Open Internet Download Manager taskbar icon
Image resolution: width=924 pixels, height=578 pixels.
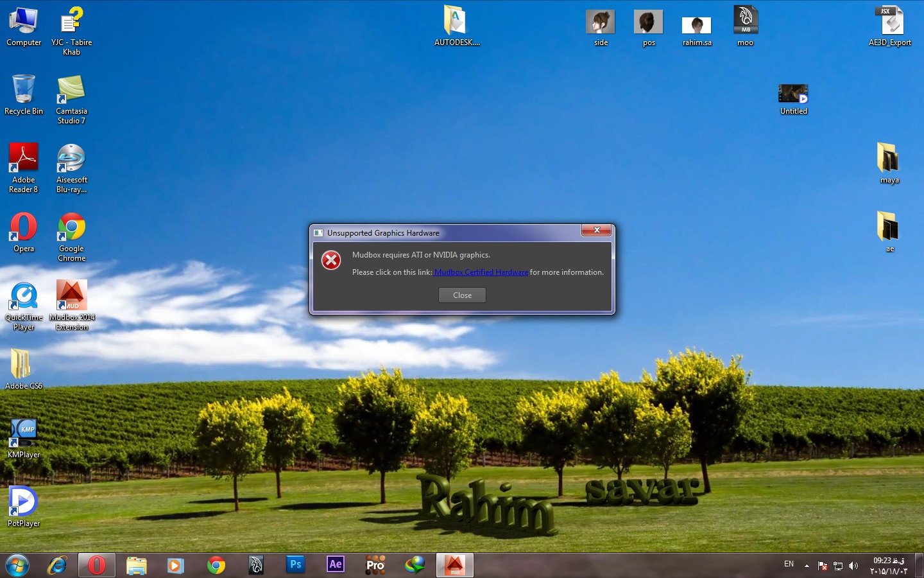(415, 565)
